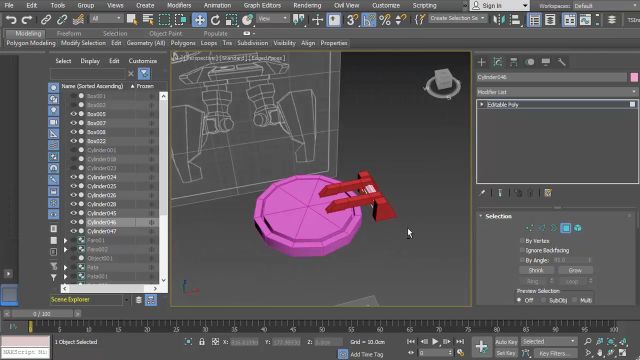This screenshot has width=640, height=360.
Task: Enable the By Vertex checkbox
Action: point(522,240)
